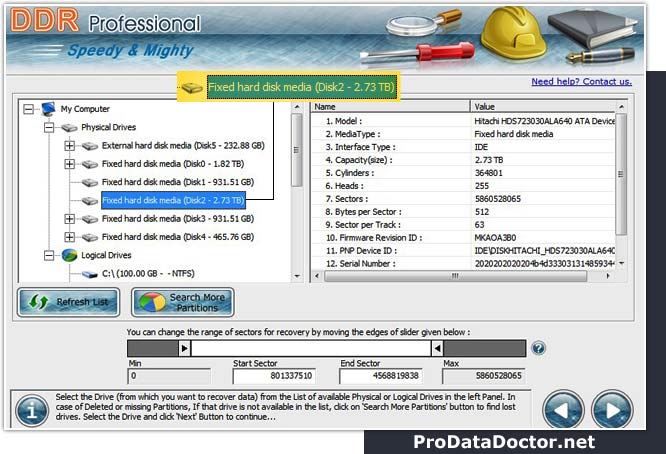Click the right slider handle arrow
Image resolution: width=666 pixels, height=454 pixels.
pyautogui.click(x=437, y=349)
